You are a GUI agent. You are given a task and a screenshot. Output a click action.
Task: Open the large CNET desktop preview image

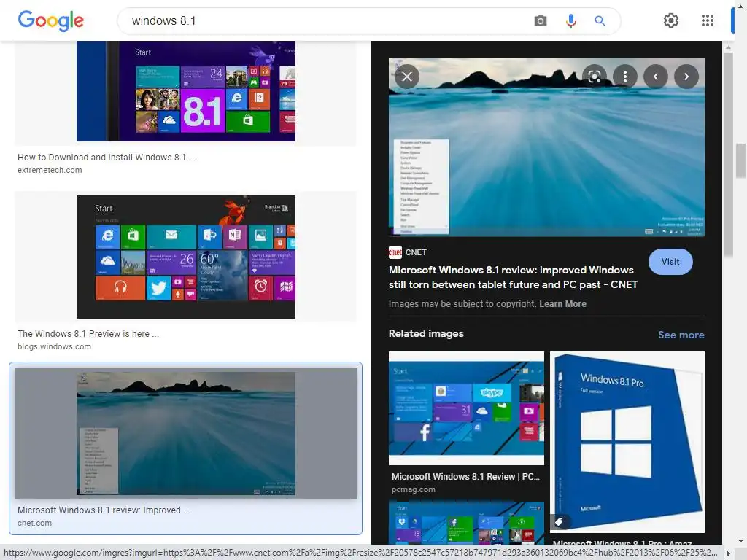coord(546,147)
